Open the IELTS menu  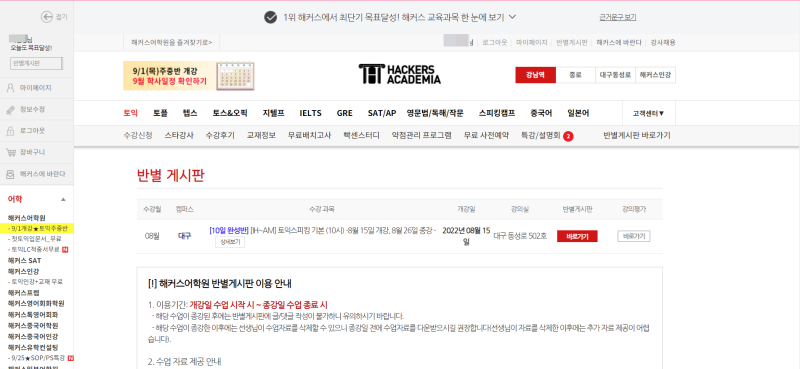311,113
